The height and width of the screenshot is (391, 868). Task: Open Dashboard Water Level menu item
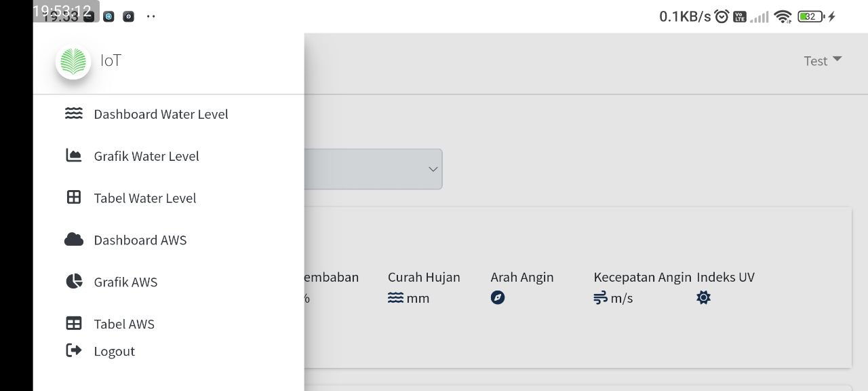[x=161, y=114]
